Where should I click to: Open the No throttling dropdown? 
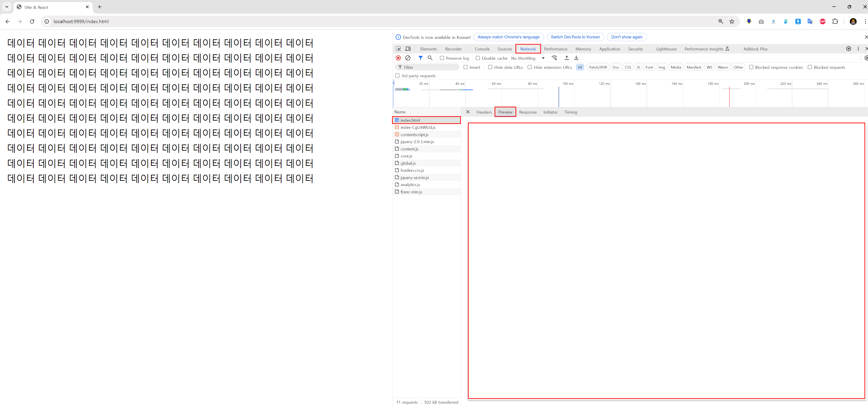tap(528, 58)
